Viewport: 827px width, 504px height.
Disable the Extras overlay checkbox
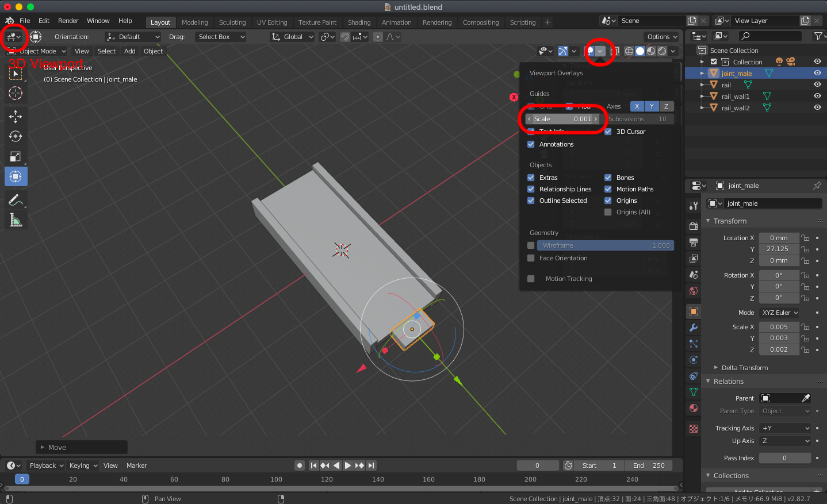click(531, 178)
